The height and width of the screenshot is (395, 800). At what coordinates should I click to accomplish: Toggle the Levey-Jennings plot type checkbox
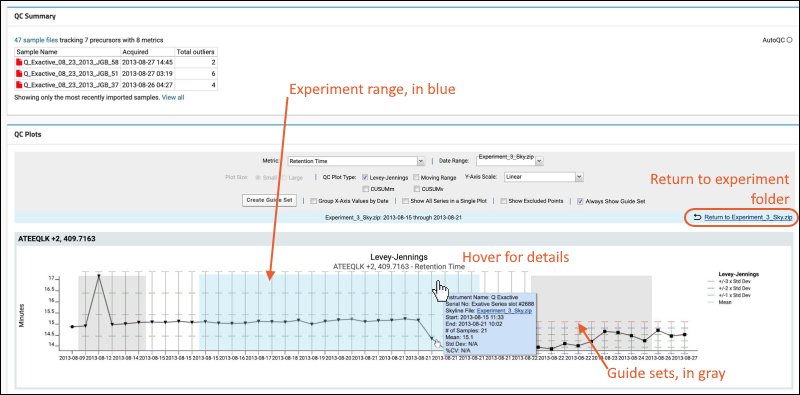coord(365,178)
